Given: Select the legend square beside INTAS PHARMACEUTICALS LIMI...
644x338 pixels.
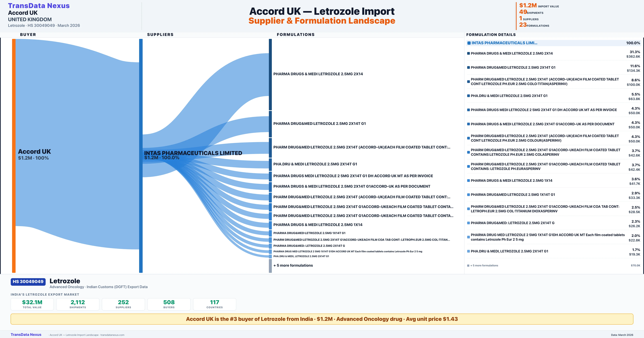Looking at the screenshot, I should coord(469,43).
